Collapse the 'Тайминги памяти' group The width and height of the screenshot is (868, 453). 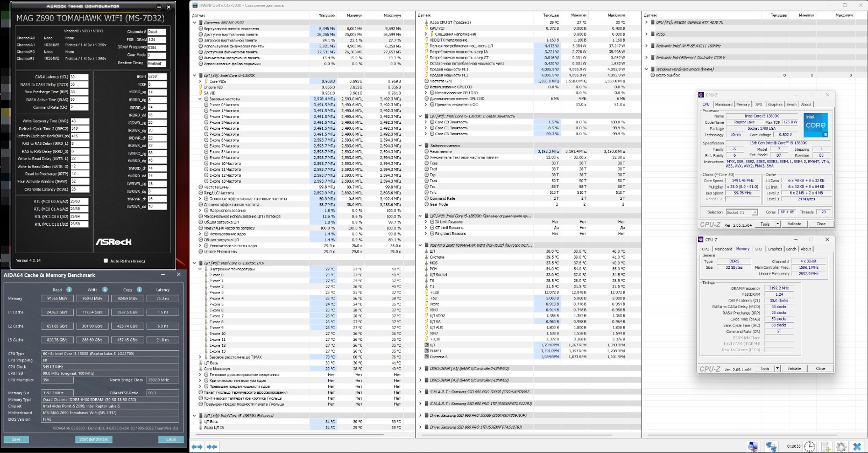[x=420, y=145]
